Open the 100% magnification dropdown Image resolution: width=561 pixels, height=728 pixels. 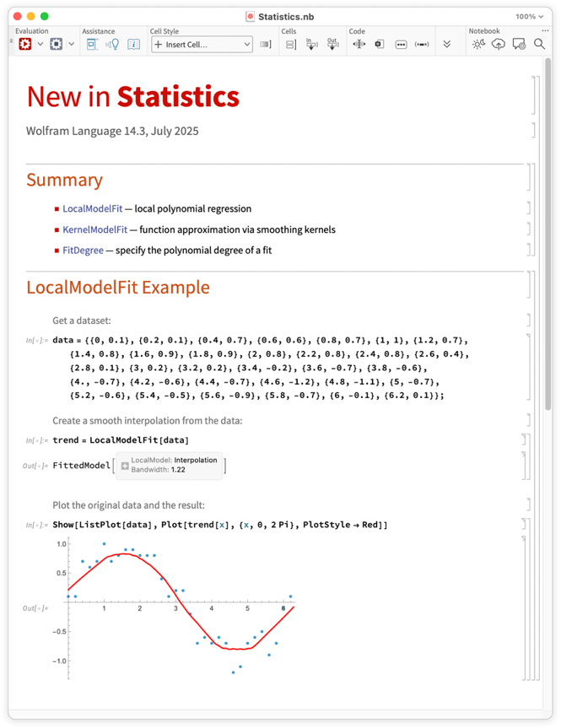(530, 16)
